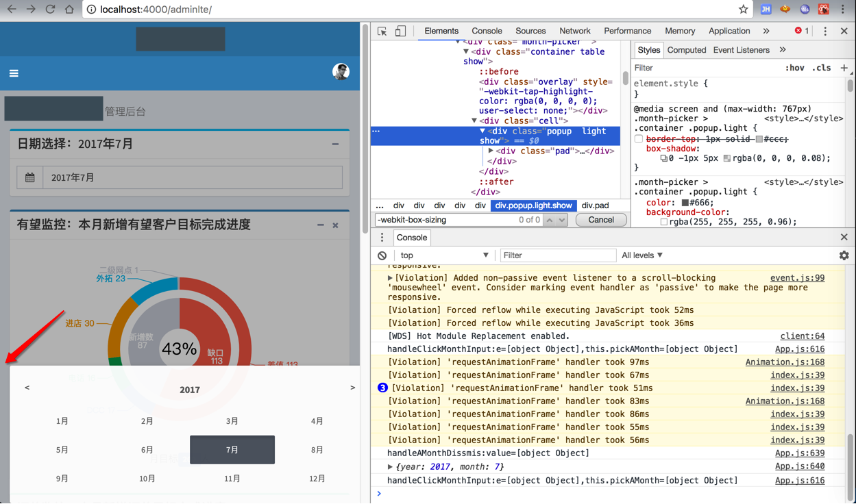Clear the console with the block icon
This screenshot has width=856, height=504.
click(382, 255)
